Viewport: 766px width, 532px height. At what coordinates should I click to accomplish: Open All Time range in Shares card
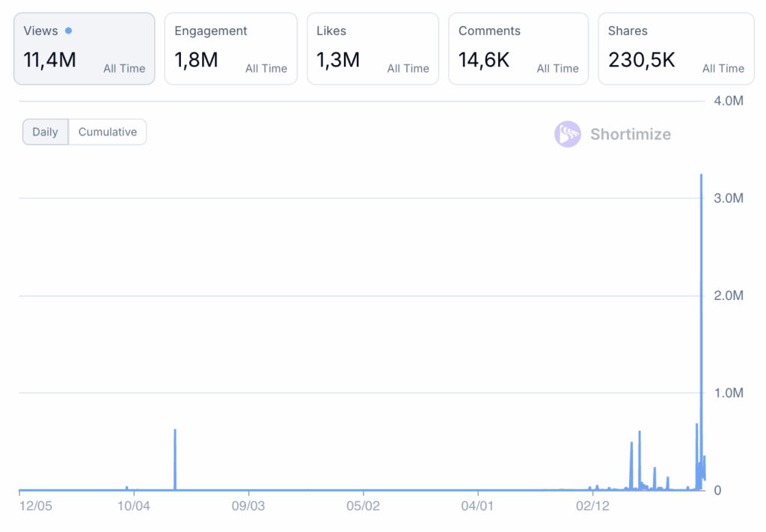[723, 68]
